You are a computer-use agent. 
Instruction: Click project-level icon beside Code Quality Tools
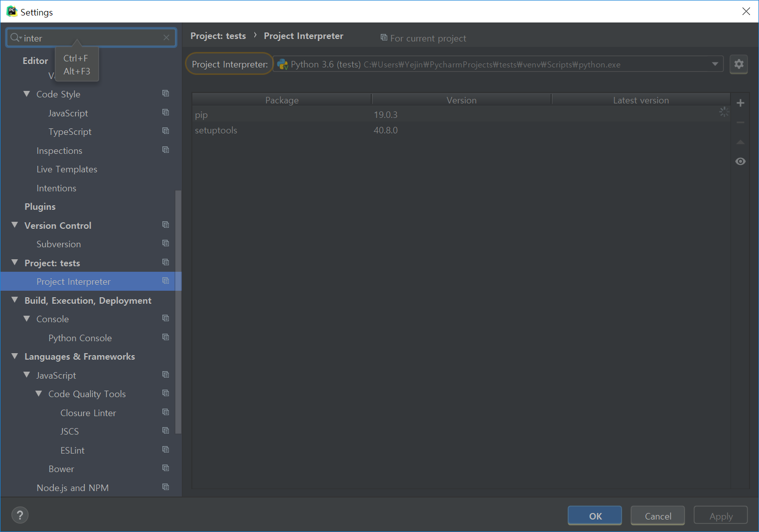click(x=166, y=393)
